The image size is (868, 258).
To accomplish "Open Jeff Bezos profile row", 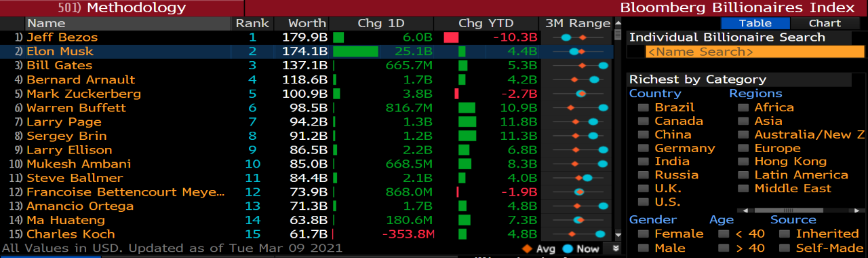I will click(307, 37).
